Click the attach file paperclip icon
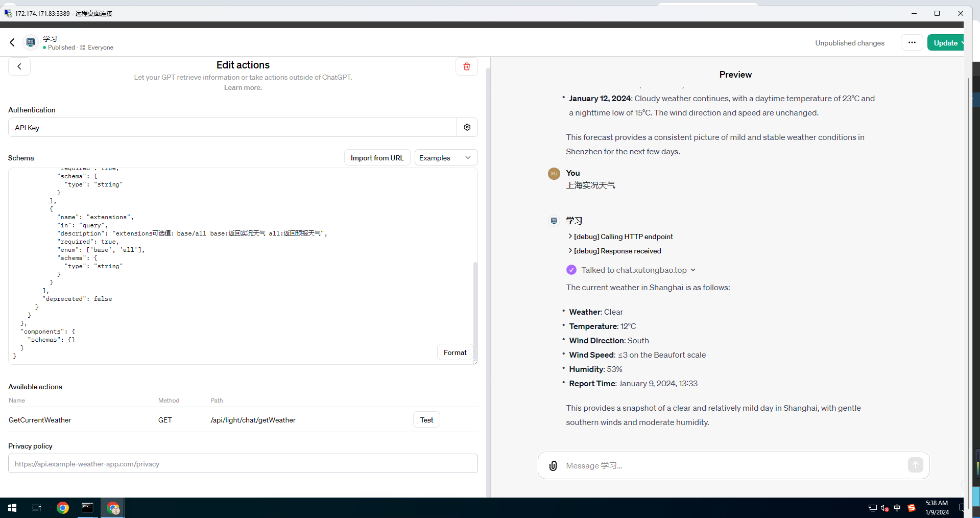This screenshot has width=980, height=518. (x=553, y=465)
